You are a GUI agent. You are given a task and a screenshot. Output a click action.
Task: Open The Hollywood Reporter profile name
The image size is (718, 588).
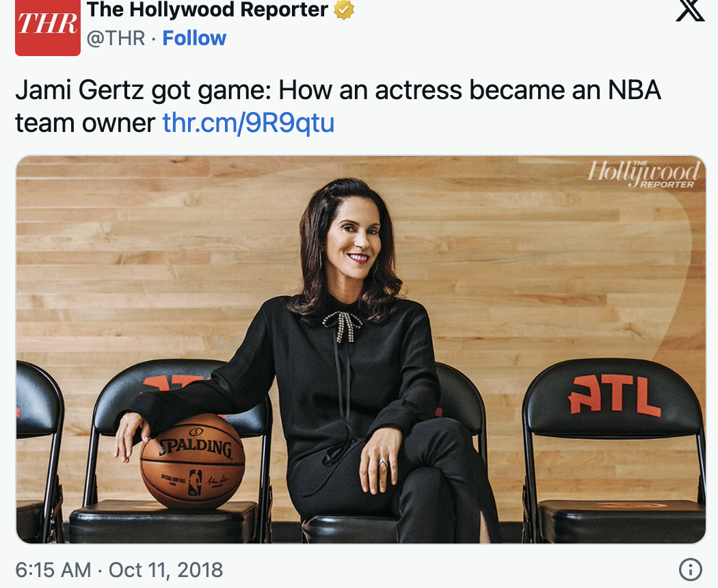pos(207,10)
